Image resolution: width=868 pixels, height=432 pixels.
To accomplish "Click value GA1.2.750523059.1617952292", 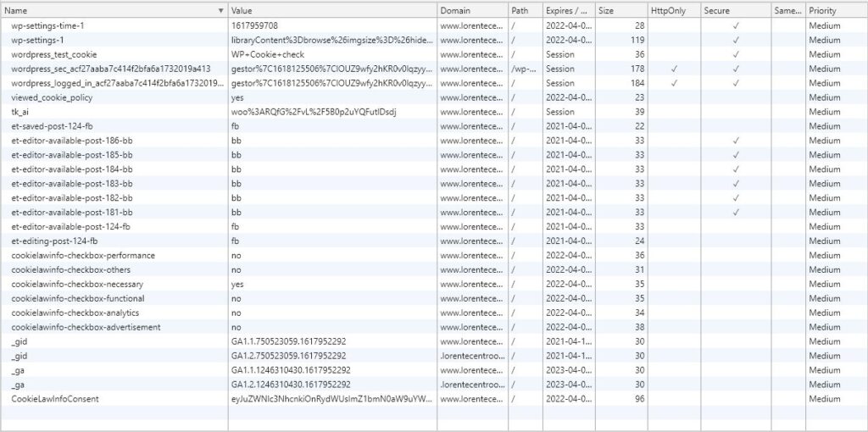I will (288, 357).
